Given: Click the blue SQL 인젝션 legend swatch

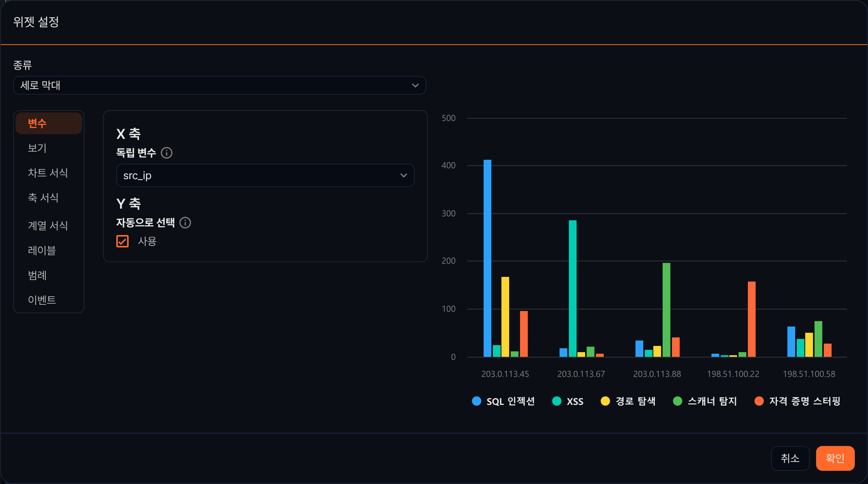Looking at the screenshot, I should point(477,401).
